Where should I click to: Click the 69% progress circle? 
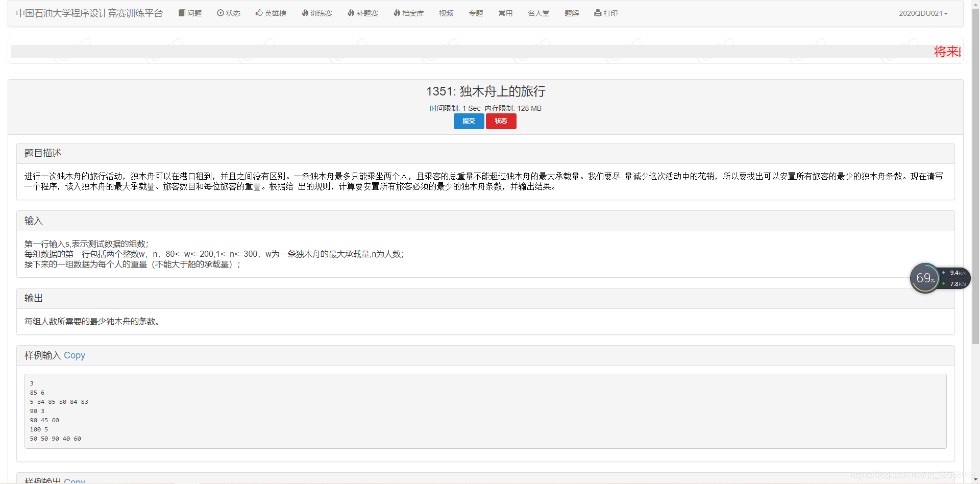point(925,278)
